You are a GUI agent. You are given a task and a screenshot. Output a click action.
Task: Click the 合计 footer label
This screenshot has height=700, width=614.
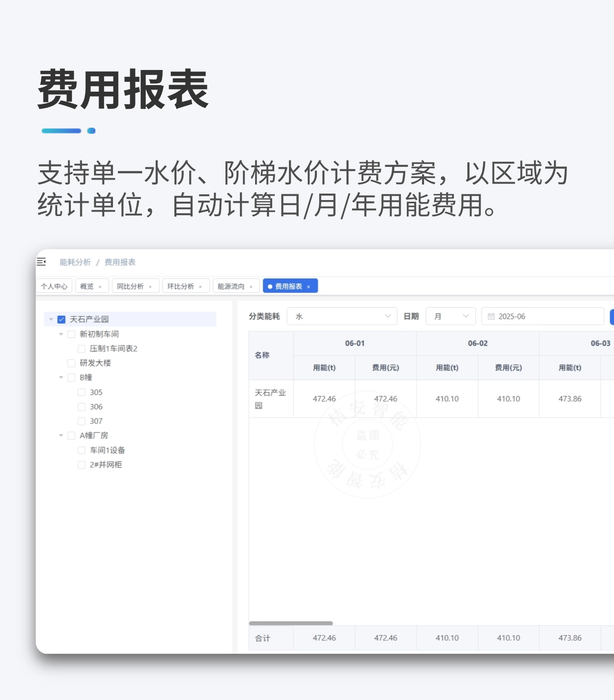(262, 638)
